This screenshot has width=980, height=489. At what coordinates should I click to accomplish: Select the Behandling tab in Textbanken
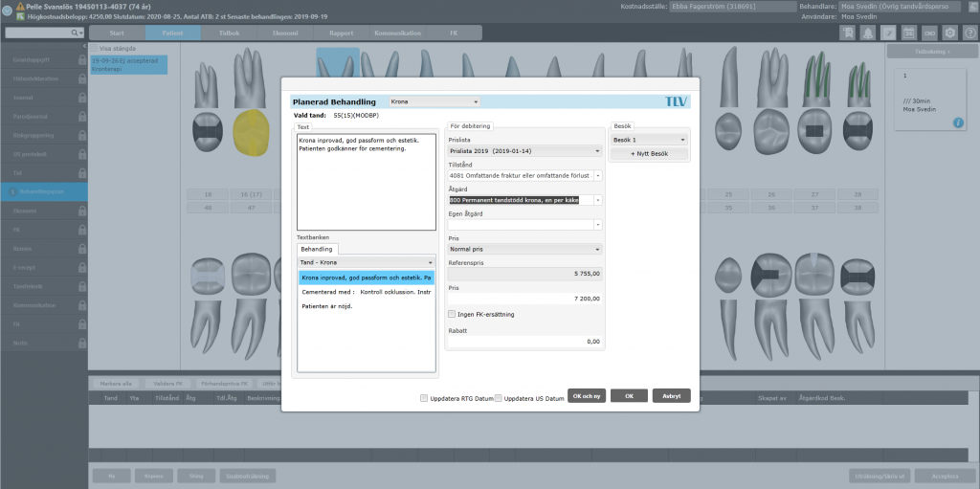(x=317, y=249)
